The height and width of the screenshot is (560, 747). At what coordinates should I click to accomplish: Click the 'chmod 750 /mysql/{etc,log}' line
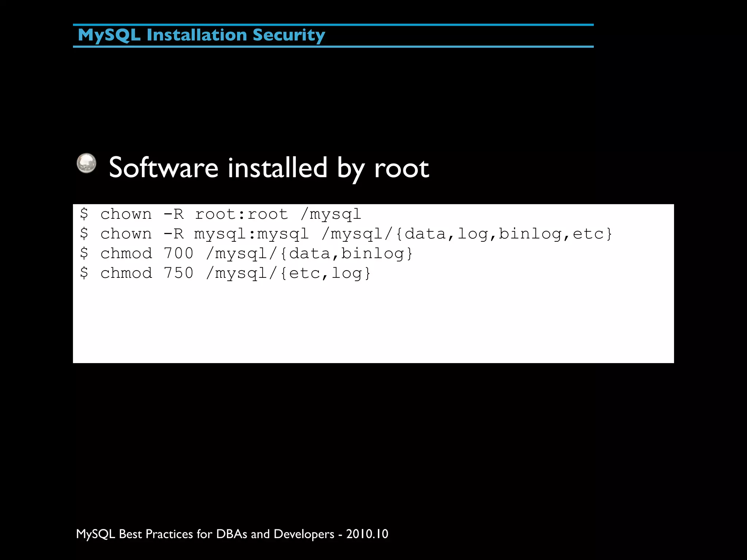pos(225,273)
